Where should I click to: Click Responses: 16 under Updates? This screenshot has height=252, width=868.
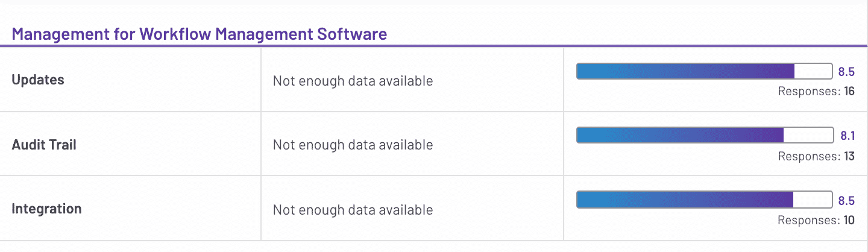(x=816, y=92)
